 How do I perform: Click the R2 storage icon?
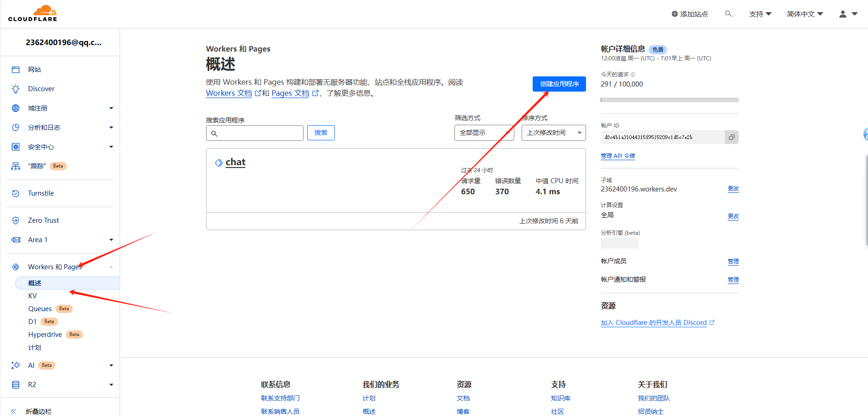(x=16, y=385)
